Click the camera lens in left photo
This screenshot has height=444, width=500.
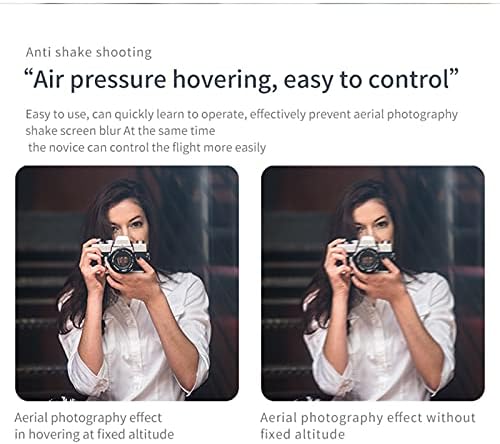pyautogui.click(x=121, y=260)
